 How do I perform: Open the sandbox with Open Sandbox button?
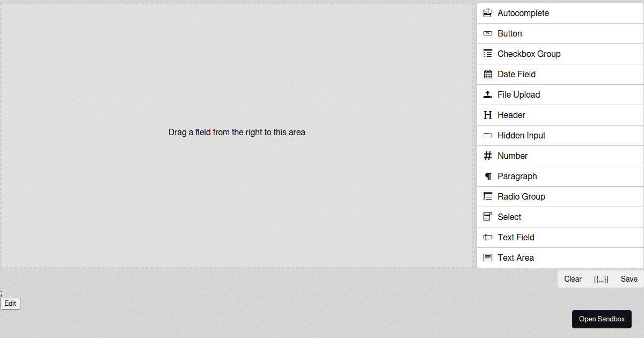pyautogui.click(x=602, y=319)
